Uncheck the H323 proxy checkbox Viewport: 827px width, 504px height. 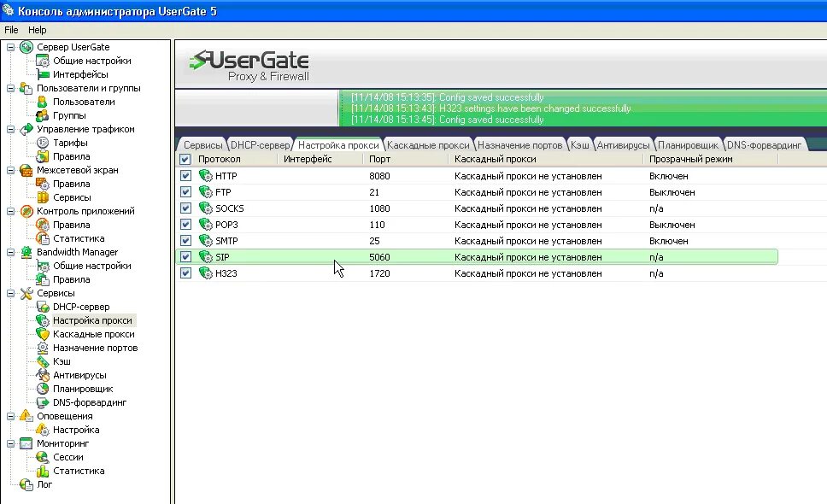point(185,273)
